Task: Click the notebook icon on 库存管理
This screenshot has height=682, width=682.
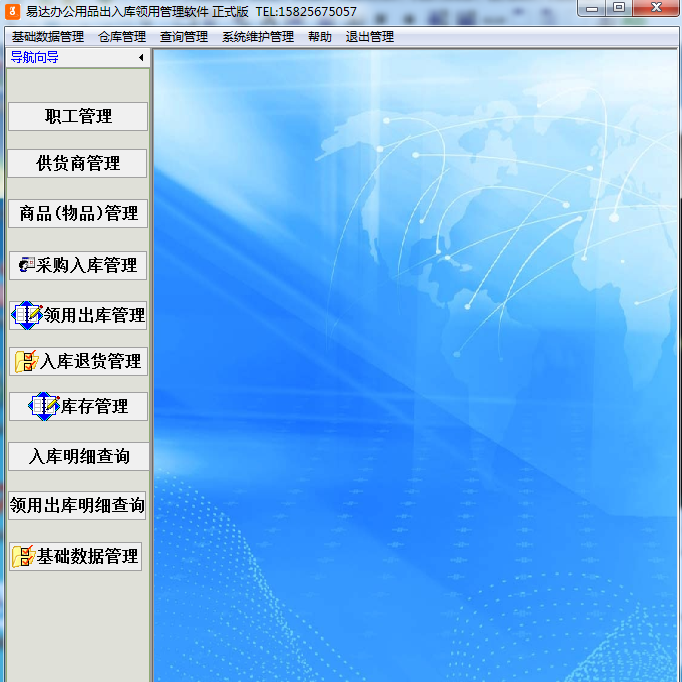Action: point(44,406)
